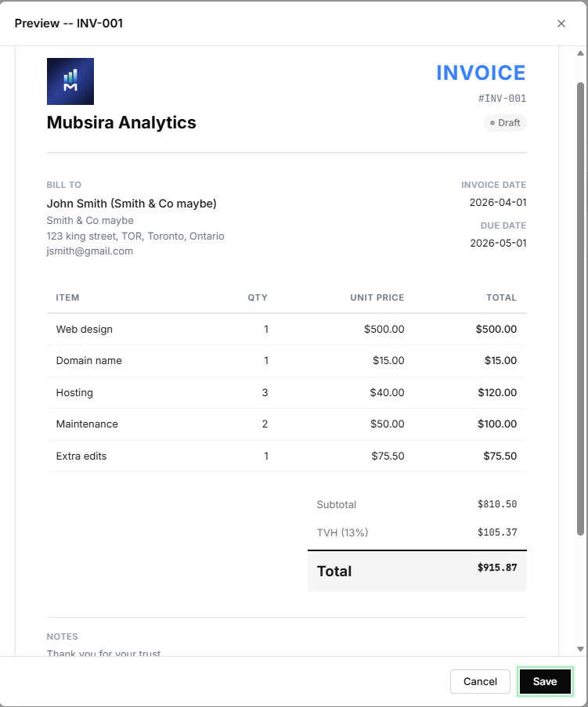Cancel the invoice preview

pos(480,681)
